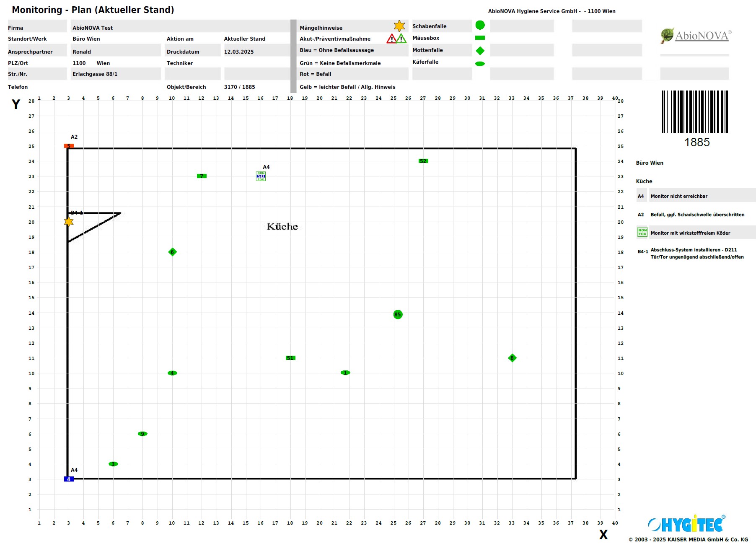Click the red warning triangle in the legend

point(391,39)
